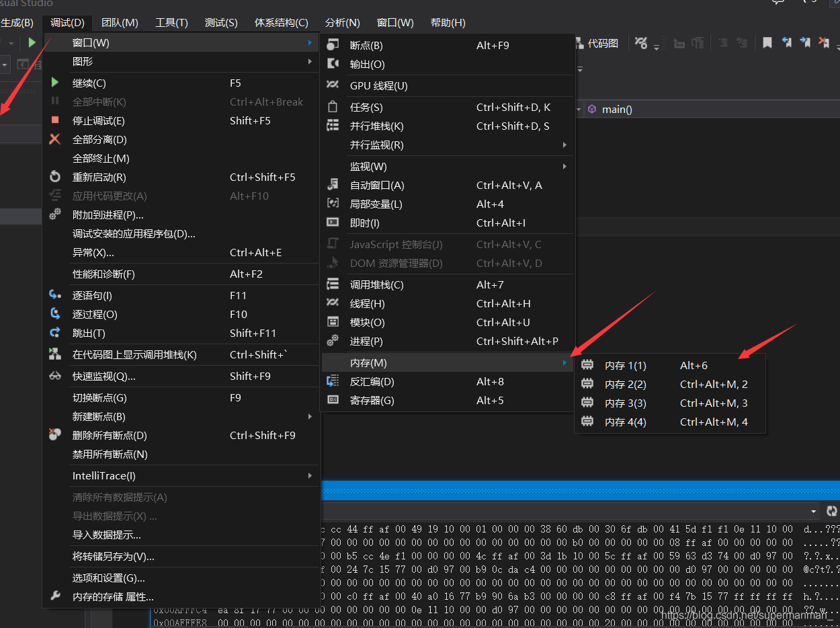Image resolution: width=840 pixels, height=628 pixels.
Task: Click the 断点(B) window icon
Action: 333,45
